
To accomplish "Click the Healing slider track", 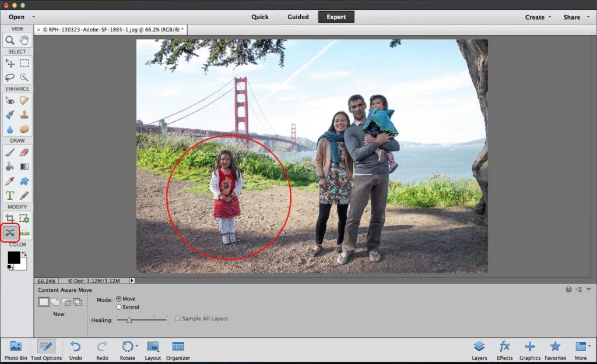I will coord(142,320).
